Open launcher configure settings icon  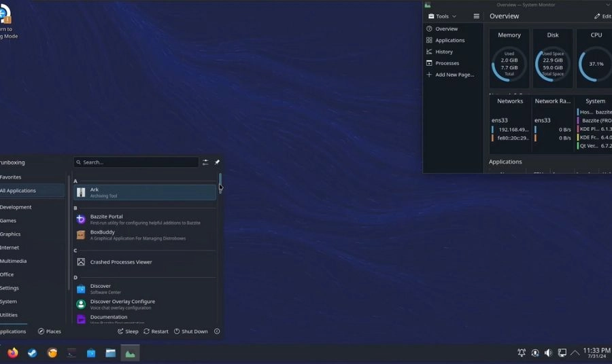[x=205, y=162]
